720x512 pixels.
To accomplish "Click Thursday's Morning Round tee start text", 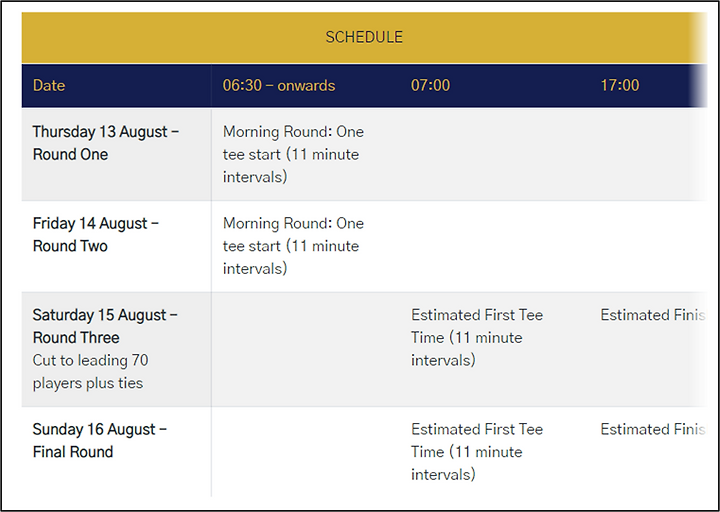I will pyautogui.click(x=293, y=154).
